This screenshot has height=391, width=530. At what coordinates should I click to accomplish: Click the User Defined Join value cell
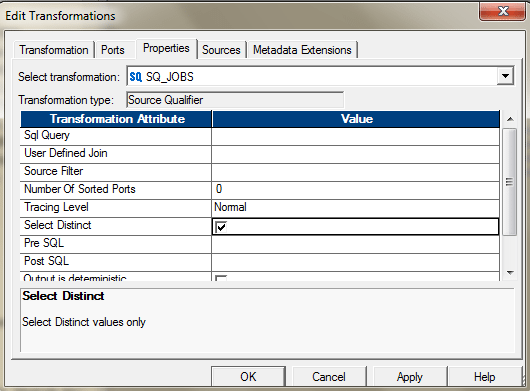click(x=356, y=154)
